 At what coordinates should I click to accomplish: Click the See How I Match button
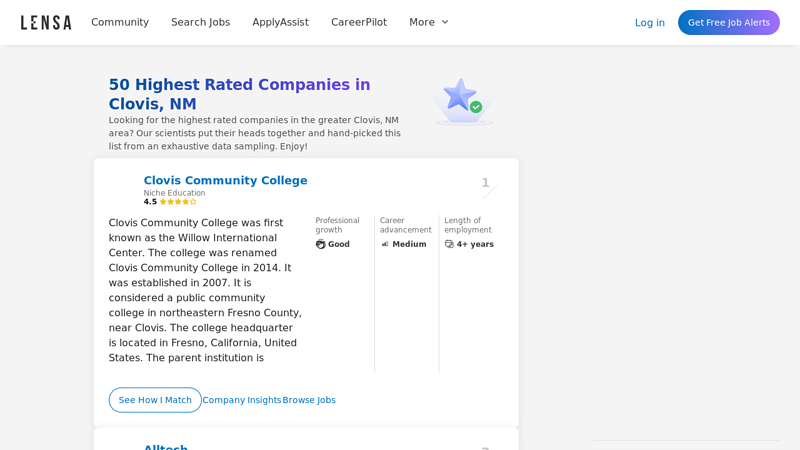pos(155,400)
